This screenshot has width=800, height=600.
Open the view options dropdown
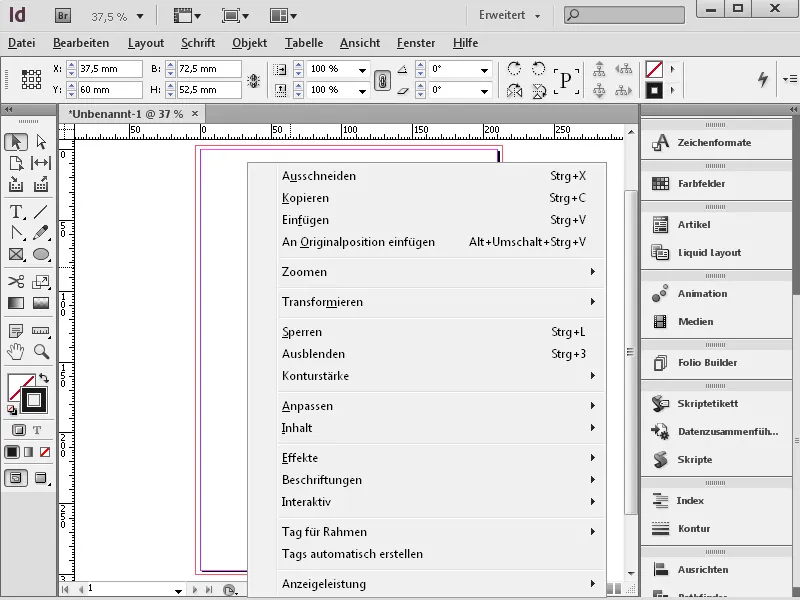187,16
